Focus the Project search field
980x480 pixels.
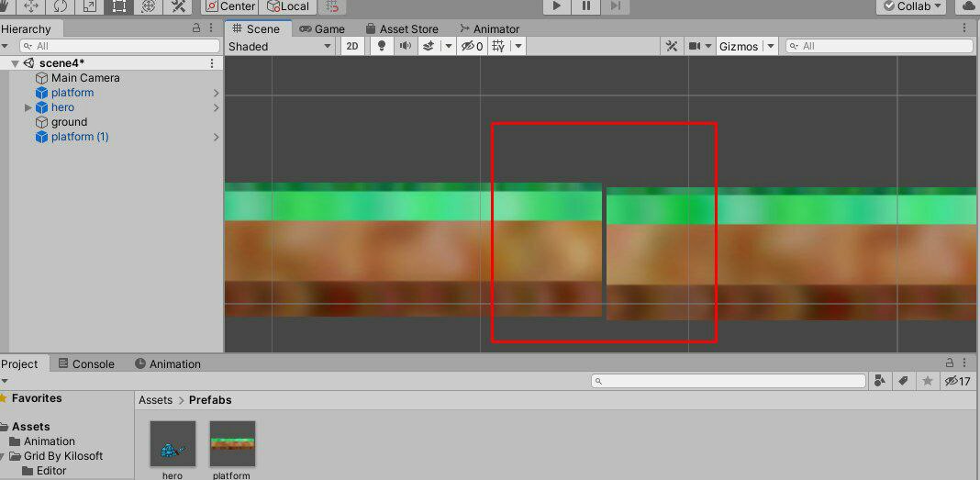729,381
